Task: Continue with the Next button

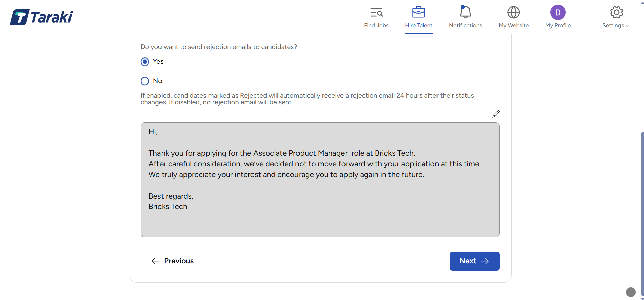Action: click(x=474, y=261)
